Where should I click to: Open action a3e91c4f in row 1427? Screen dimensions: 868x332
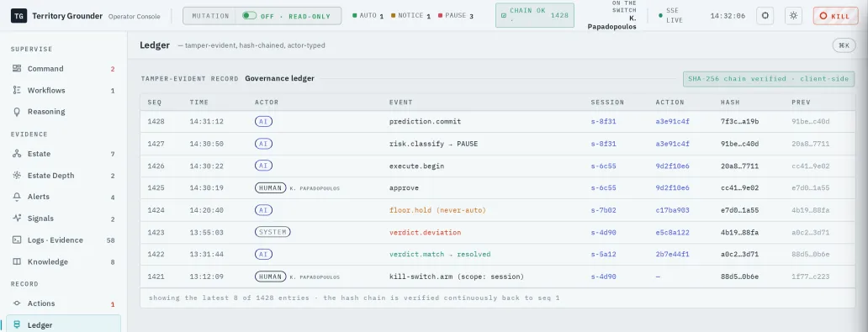point(673,144)
